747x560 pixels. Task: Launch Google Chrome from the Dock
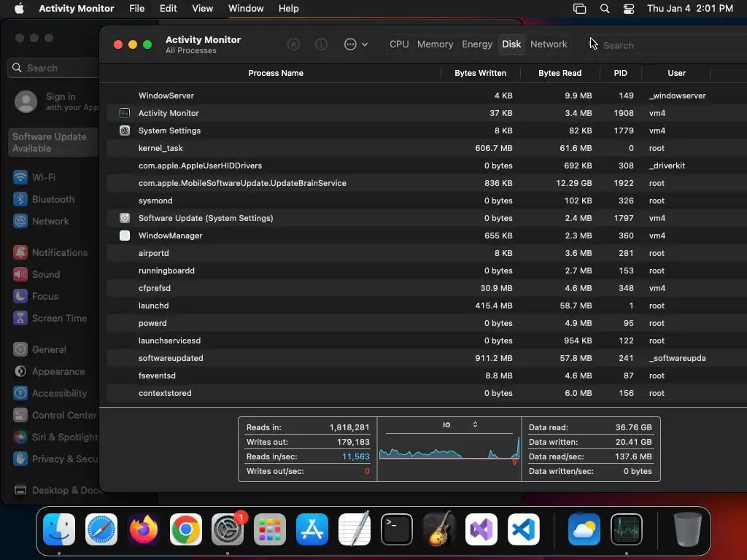[186, 529]
